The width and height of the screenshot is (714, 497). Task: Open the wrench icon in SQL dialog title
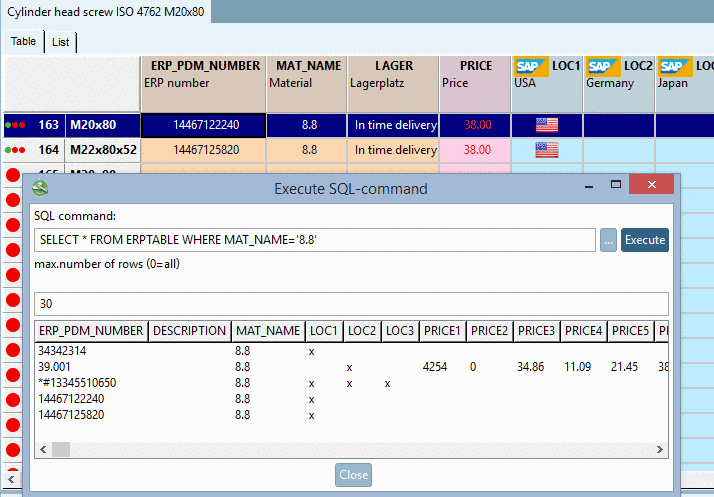click(40, 188)
